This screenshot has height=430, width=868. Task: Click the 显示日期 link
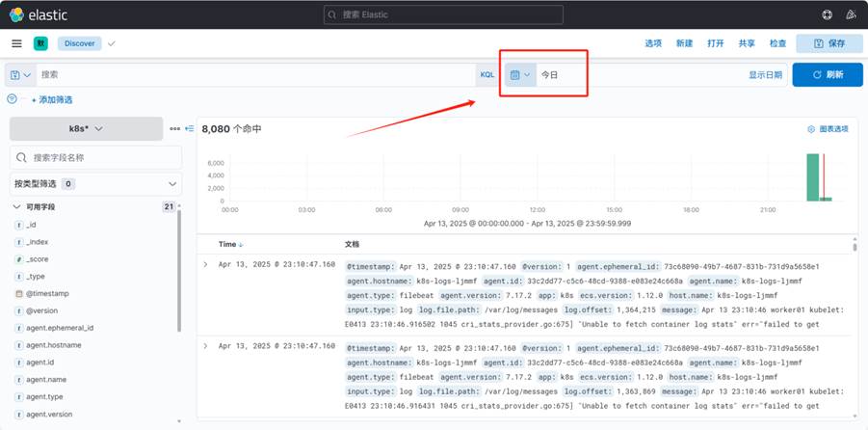point(766,75)
